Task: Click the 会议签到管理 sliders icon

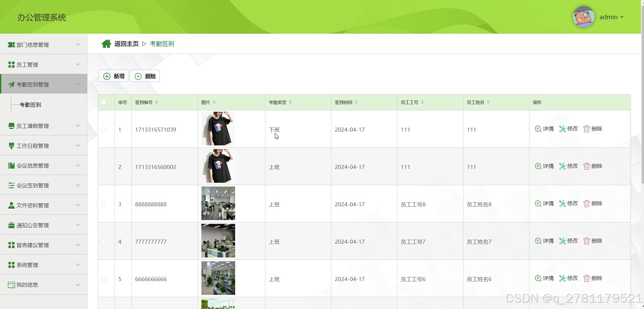Action: tap(11, 185)
